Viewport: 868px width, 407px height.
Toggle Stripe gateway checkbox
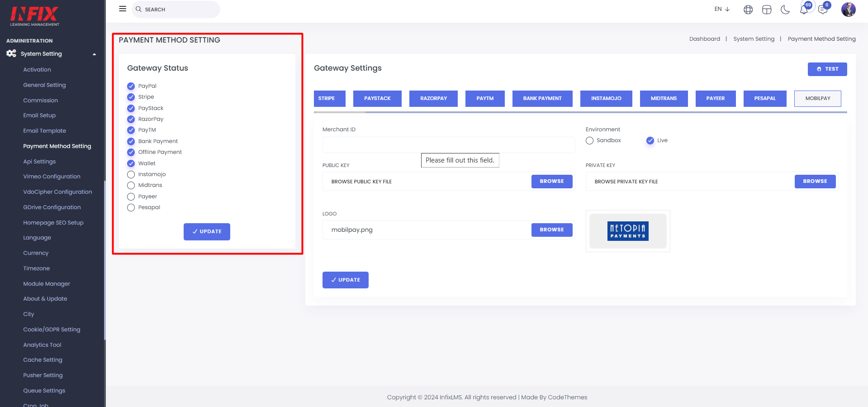(131, 97)
